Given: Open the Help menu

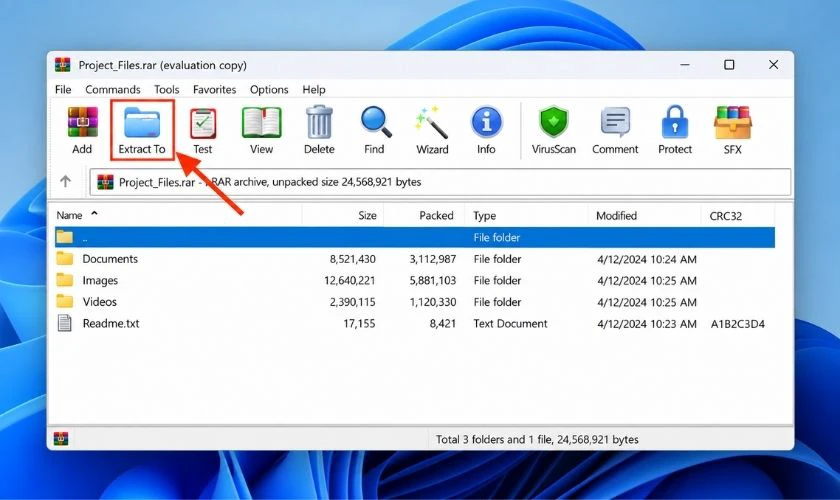Looking at the screenshot, I should click(314, 89).
